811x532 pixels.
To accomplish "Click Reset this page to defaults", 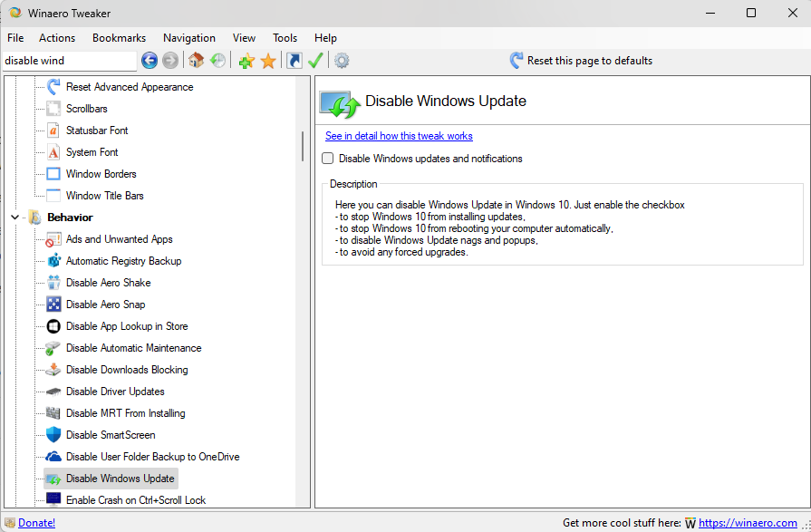I will click(581, 61).
